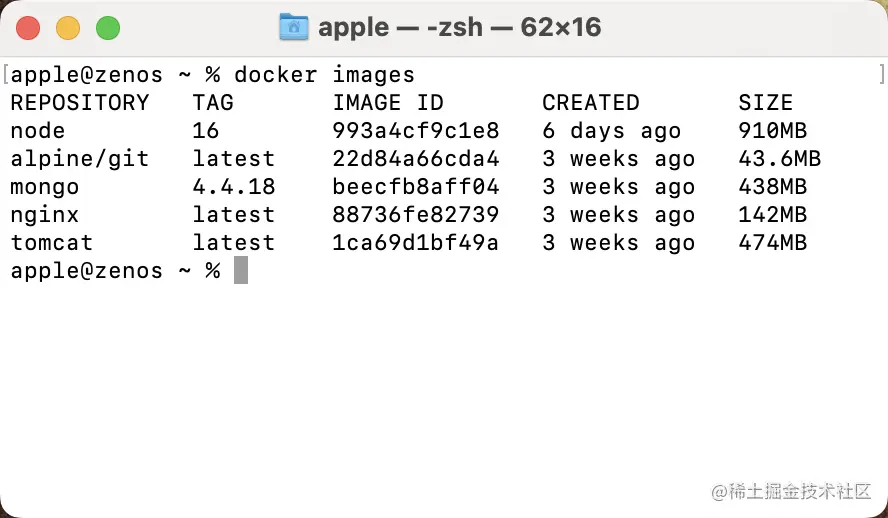Close the terminal window with red button
888x518 pixels.
pos(28,28)
